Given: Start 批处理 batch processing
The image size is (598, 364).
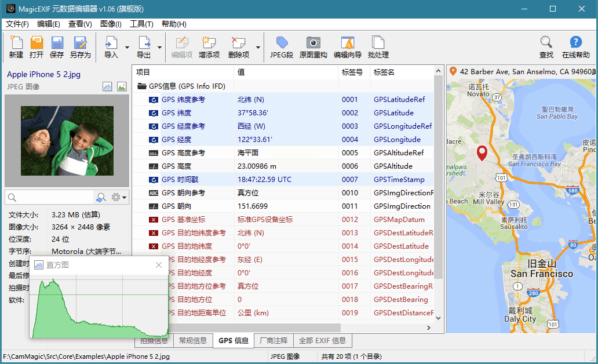Looking at the screenshot, I should (x=378, y=46).
